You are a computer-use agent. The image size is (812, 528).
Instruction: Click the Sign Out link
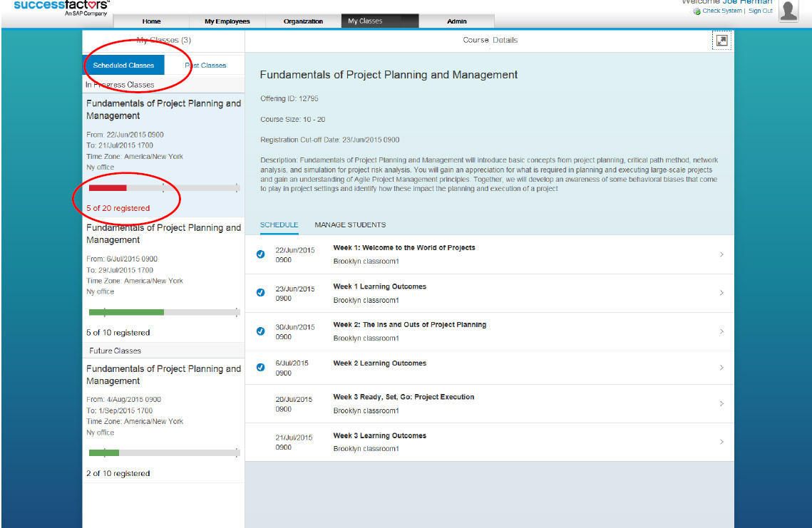click(760, 11)
